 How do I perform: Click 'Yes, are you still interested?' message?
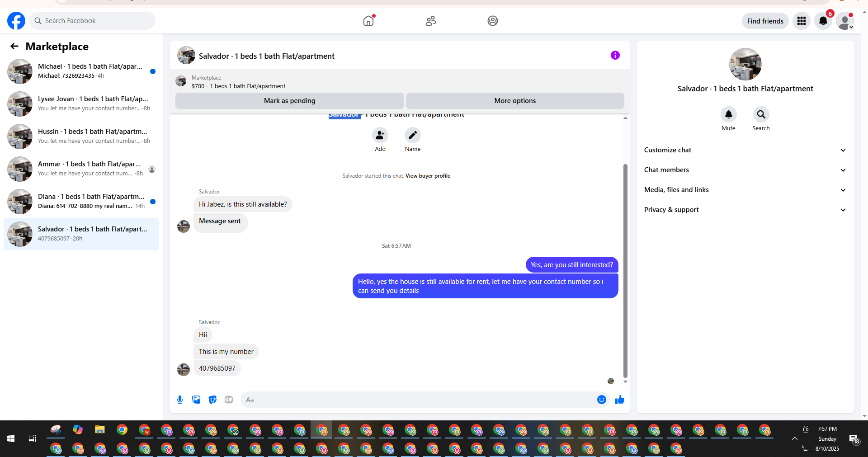tap(572, 265)
